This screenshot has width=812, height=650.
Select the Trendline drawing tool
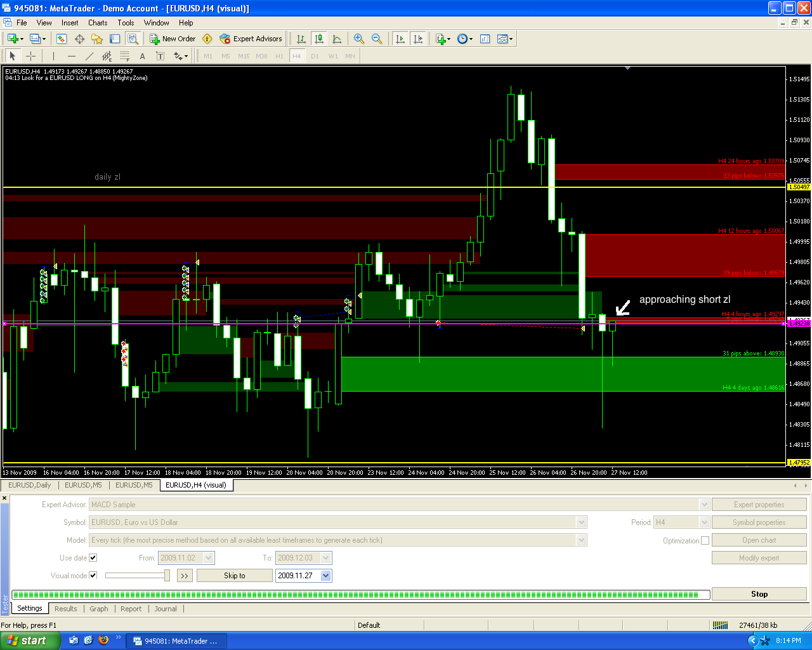89,56
